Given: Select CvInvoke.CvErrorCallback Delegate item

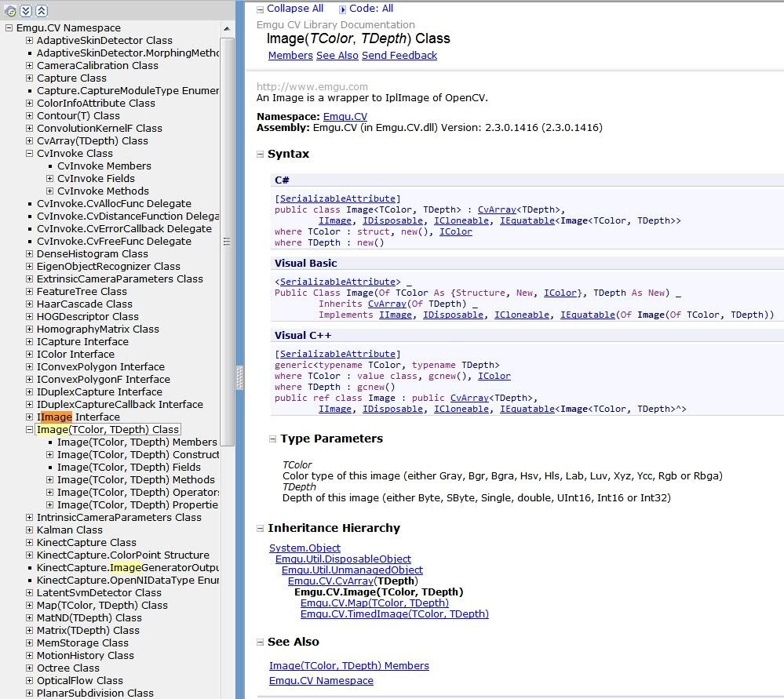Looking at the screenshot, I should point(125,229).
